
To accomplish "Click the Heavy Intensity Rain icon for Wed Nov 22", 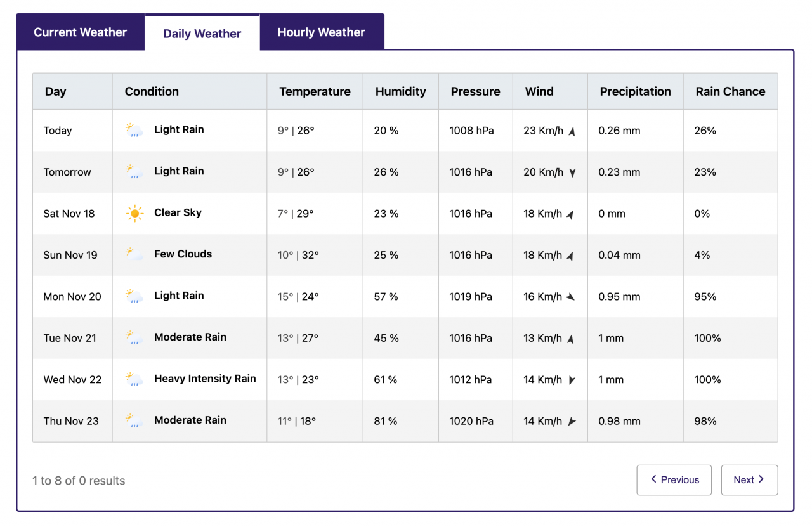I will click(x=134, y=379).
